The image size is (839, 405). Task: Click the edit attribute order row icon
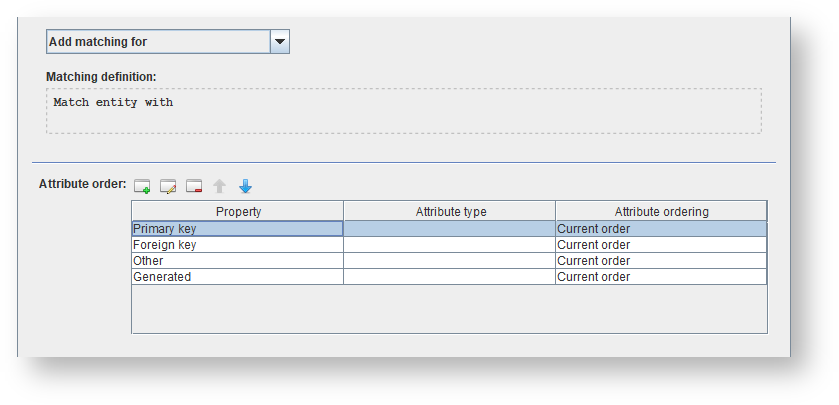click(168, 186)
